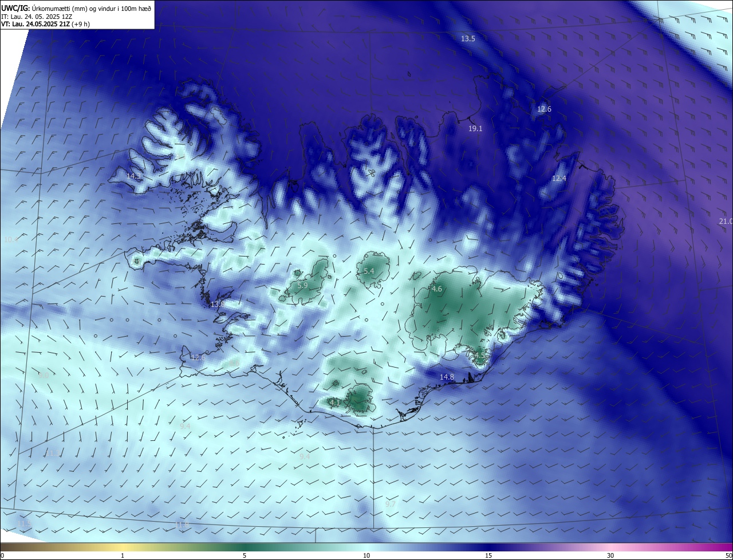733x560 pixels.
Task: Click the 14.8 value on the coast
Action: [x=447, y=377]
